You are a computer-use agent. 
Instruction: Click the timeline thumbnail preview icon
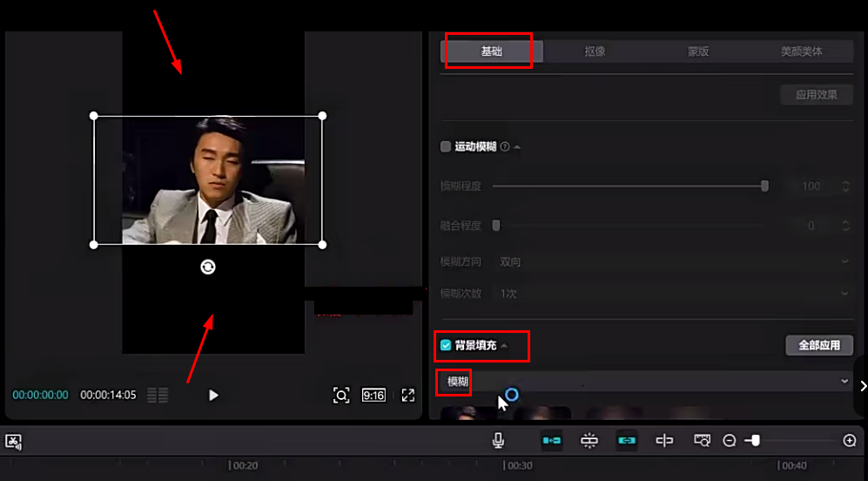click(702, 441)
